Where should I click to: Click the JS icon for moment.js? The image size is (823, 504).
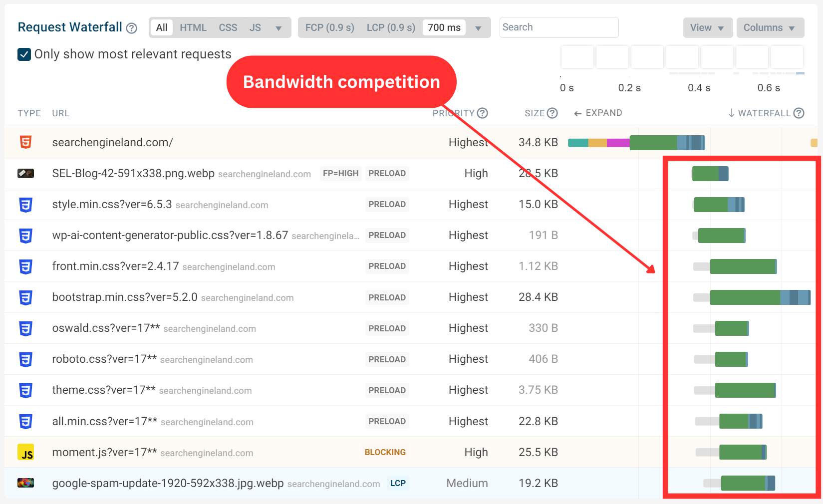[25, 452]
